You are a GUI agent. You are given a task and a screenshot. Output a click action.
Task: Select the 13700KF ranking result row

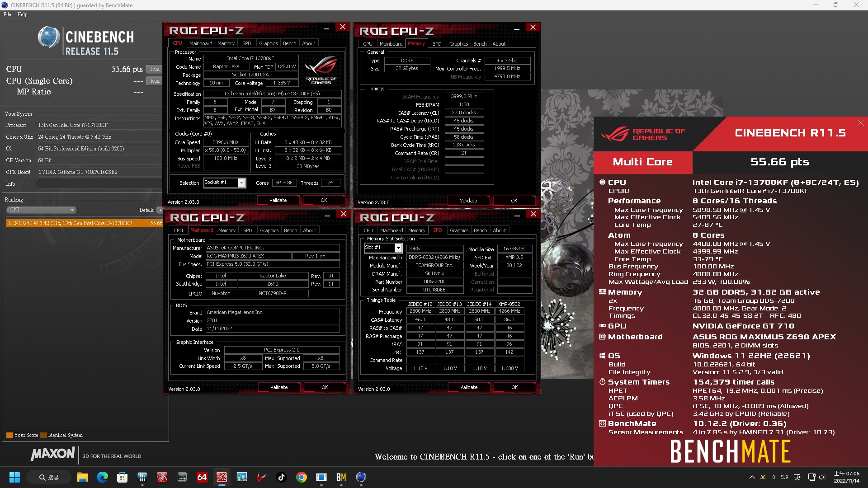click(84, 223)
